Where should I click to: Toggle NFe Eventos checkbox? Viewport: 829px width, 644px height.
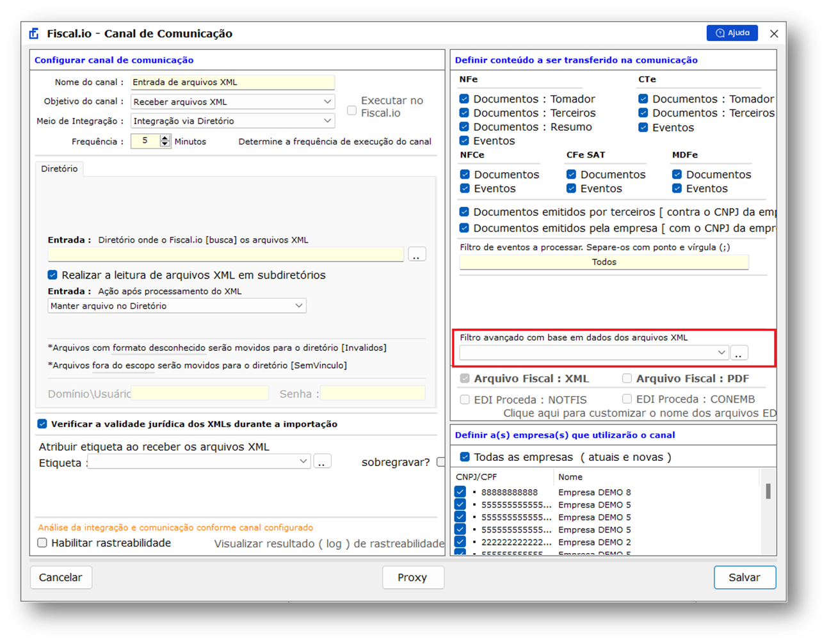[464, 141]
